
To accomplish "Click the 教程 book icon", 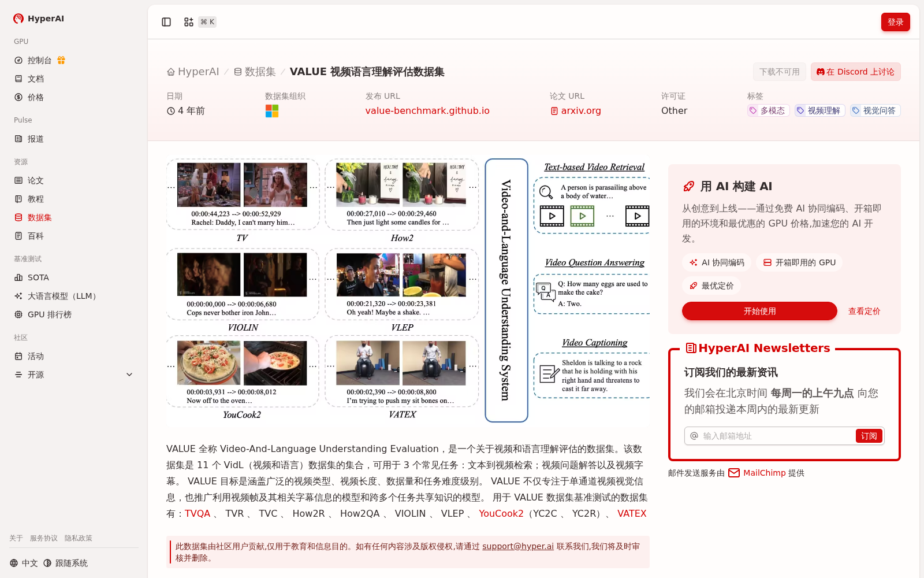I will click(x=18, y=199).
